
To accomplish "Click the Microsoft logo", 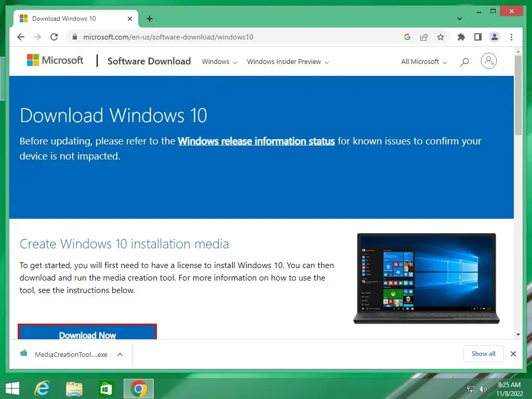I will 55,60.
